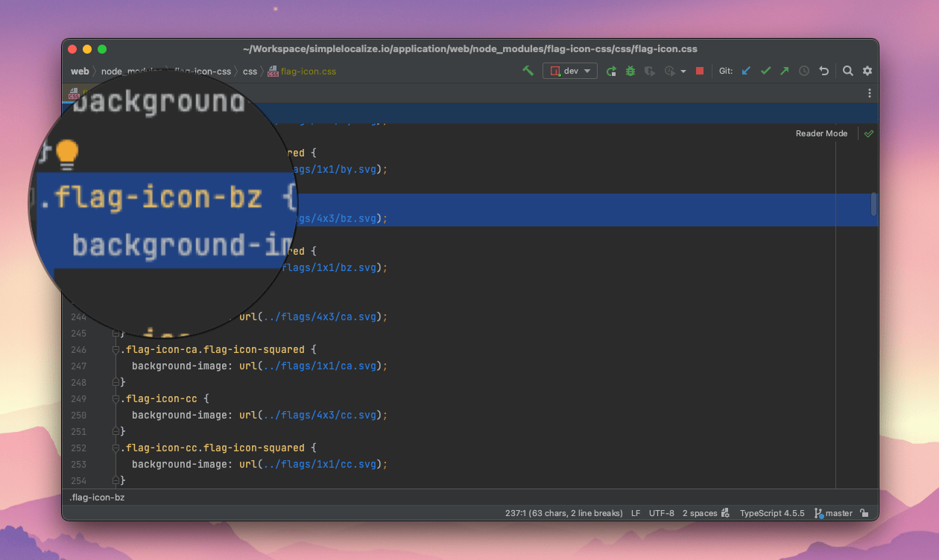Click fold end marker on line 251

click(116, 431)
